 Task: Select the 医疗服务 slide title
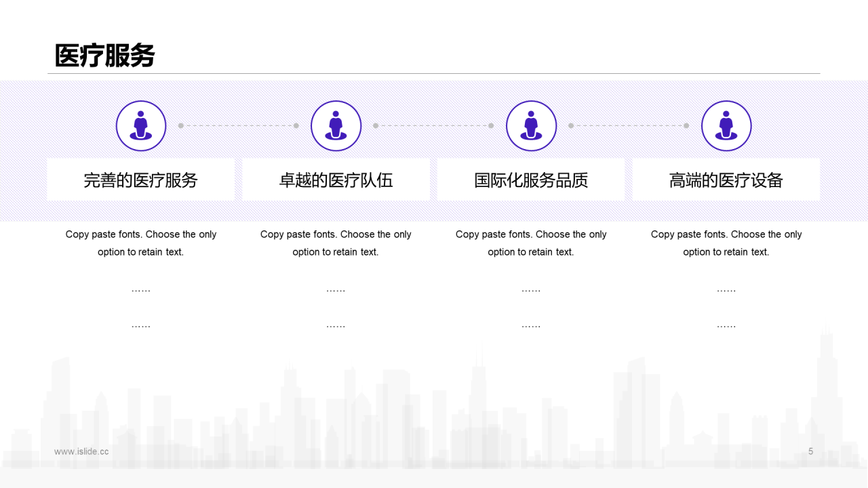point(105,56)
